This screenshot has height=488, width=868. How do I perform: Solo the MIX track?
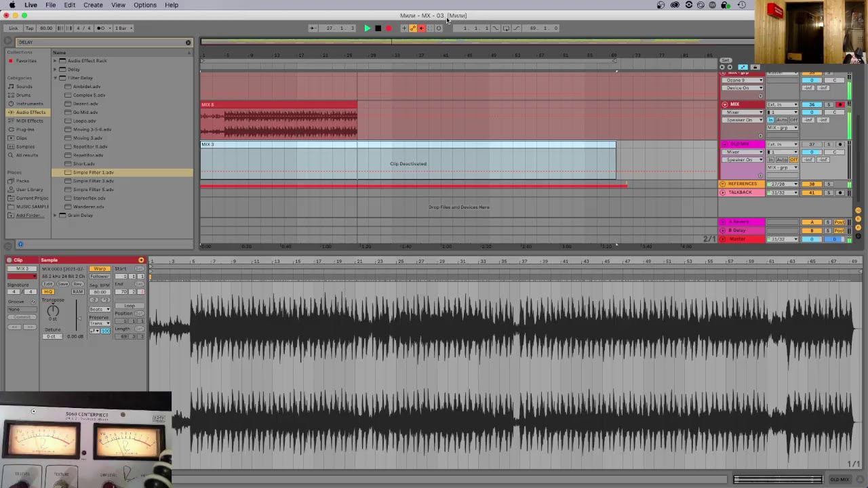[x=829, y=104]
